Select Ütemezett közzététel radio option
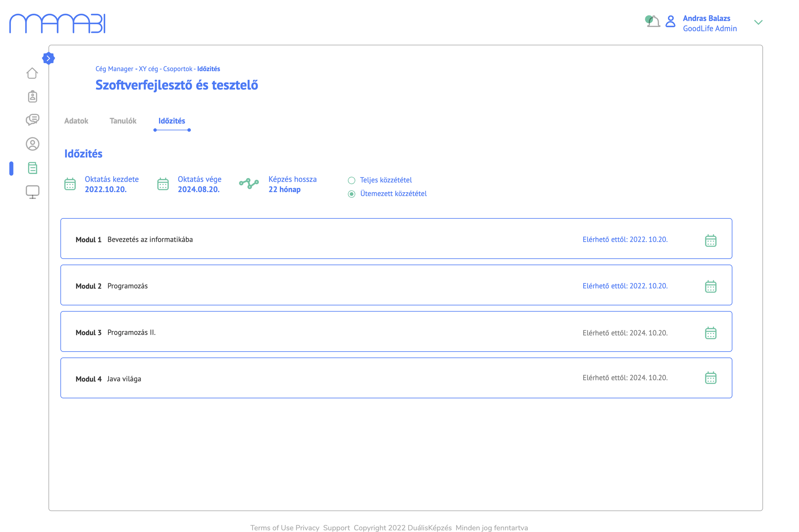Screen dimensions: 799x532 pos(352,194)
